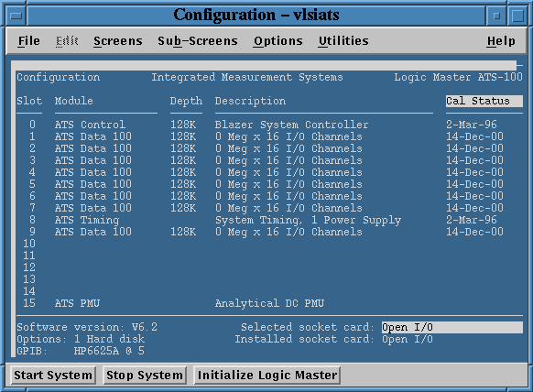Click Software version V6.2 text
The width and height of the screenshot is (533, 392).
click(x=87, y=327)
